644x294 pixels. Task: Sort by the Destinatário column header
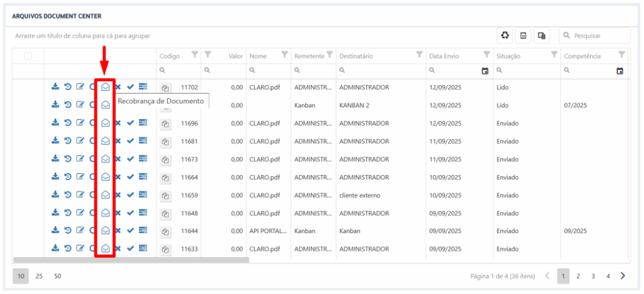point(356,56)
